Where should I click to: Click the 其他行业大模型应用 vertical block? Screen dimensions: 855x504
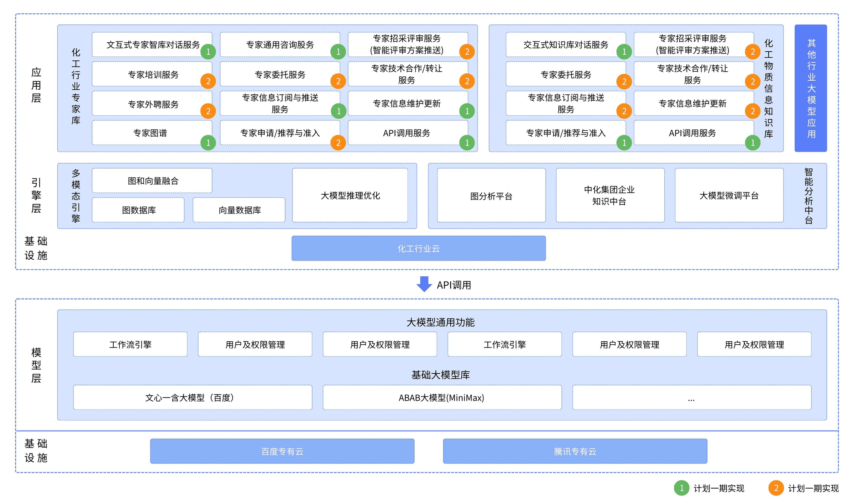pyautogui.click(x=811, y=88)
